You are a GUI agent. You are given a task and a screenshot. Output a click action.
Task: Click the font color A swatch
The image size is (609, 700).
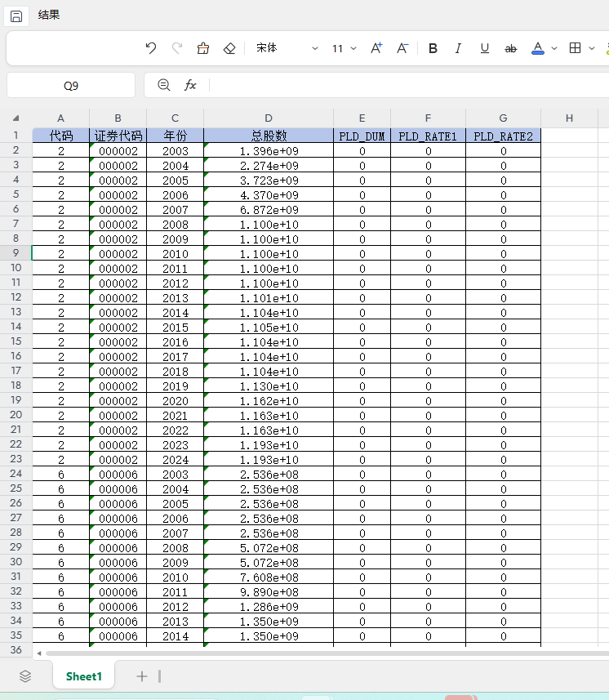tap(537, 49)
